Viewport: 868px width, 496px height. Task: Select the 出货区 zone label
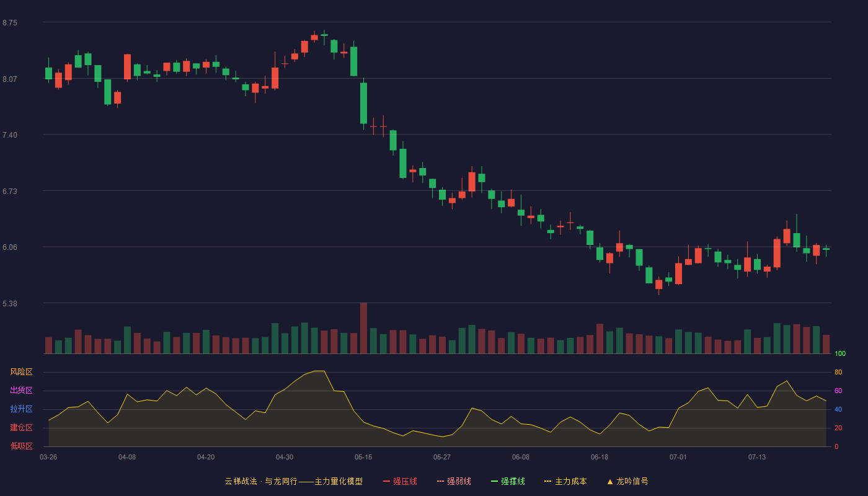click(x=21, y=391)
